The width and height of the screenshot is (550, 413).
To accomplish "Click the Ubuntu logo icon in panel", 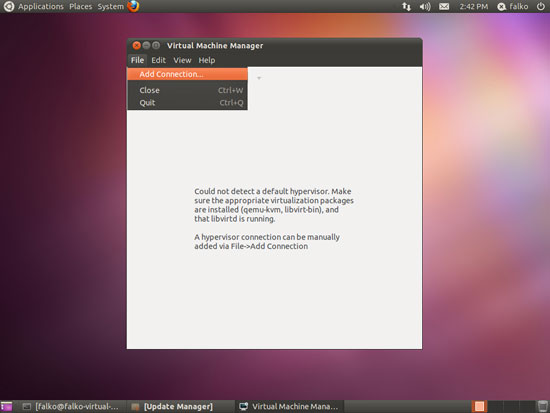I will [8, 6].
